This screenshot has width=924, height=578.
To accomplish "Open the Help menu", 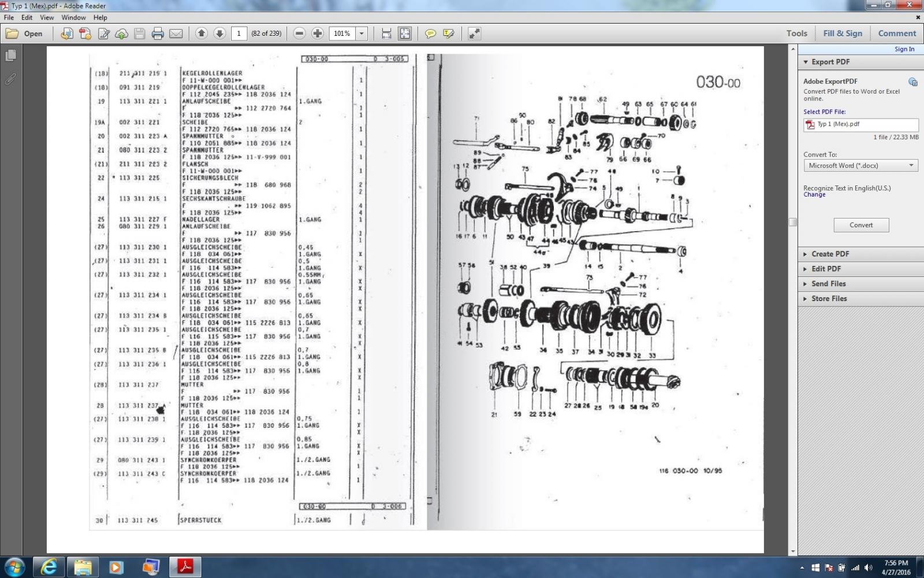I will pos(100,17).
